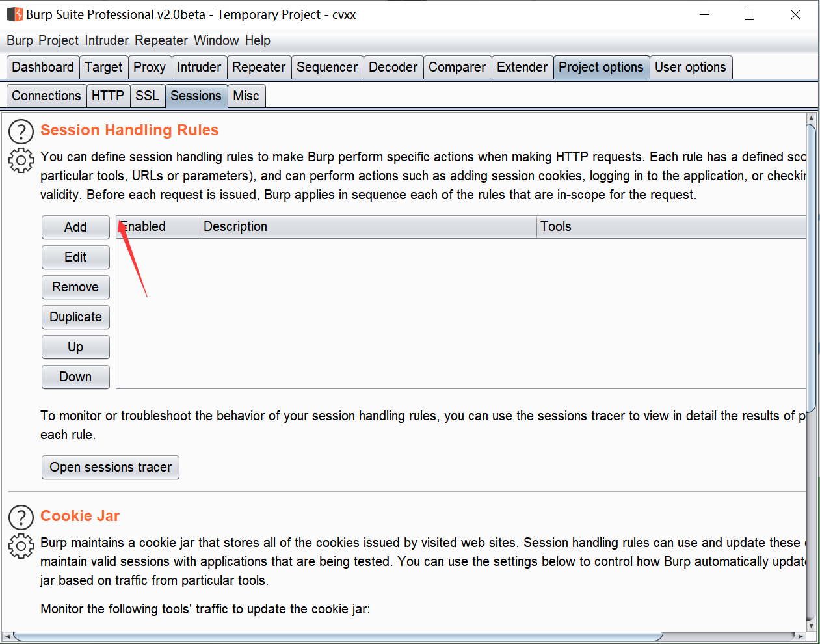The width and height of the screenshot is (820, 644).
Task: Open the Window menu
Action: [x=217, y=40]
